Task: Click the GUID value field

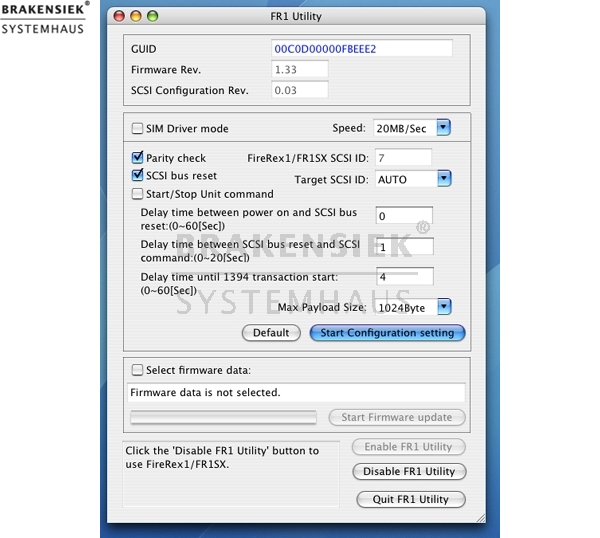Action: [362, 49]
